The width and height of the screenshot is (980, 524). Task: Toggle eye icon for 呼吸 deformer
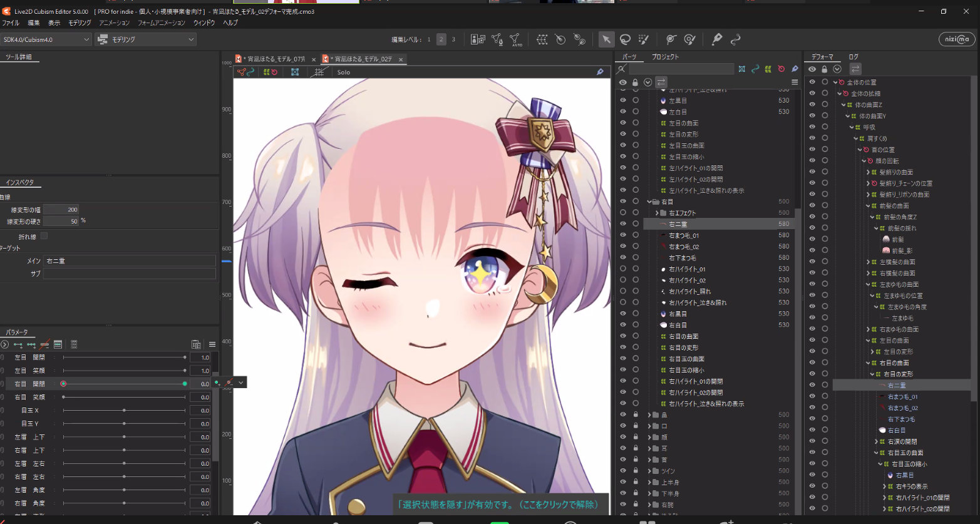coord(812,127)
